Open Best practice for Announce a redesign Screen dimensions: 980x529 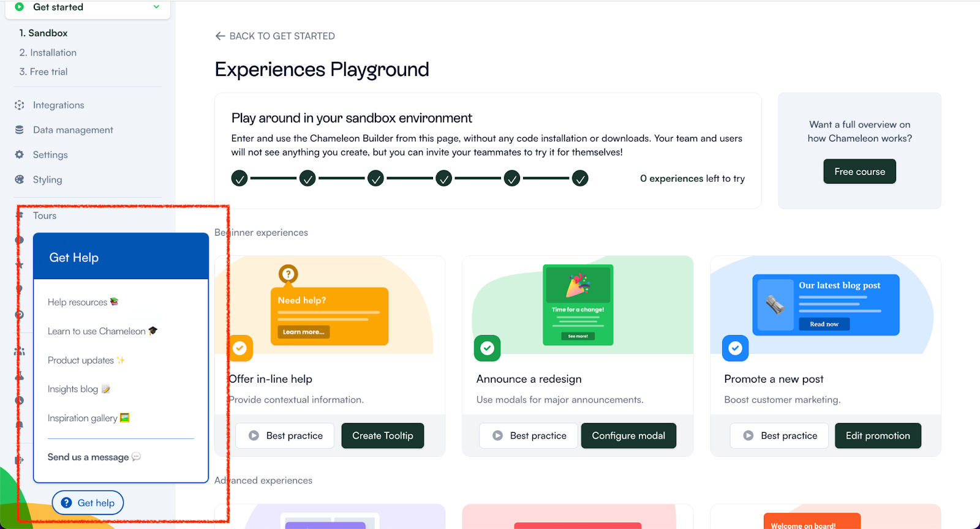click(529, 435)
